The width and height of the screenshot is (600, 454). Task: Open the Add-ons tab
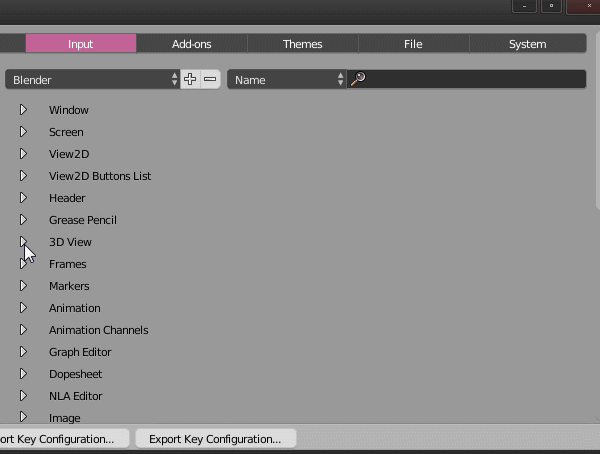pos(192,44)
